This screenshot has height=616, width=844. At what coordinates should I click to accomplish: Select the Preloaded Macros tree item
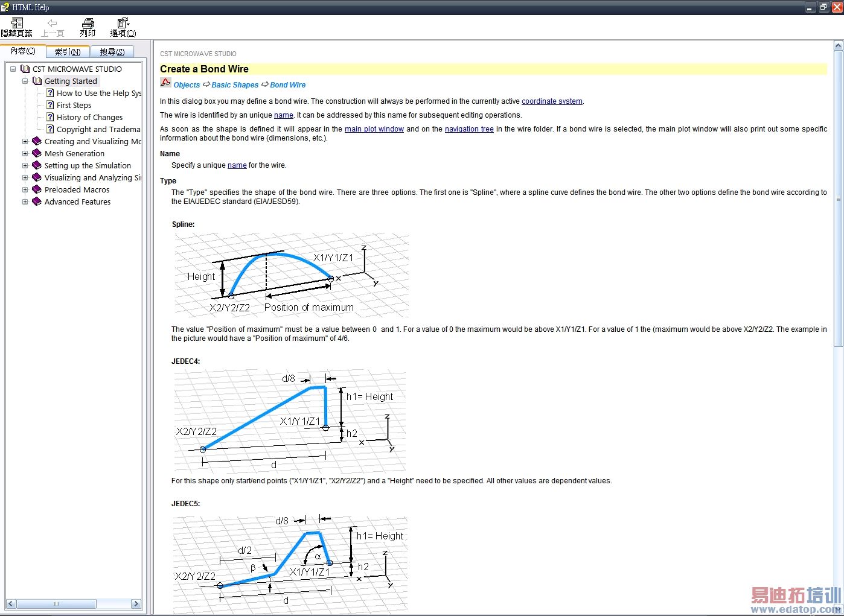pos(77,189)
